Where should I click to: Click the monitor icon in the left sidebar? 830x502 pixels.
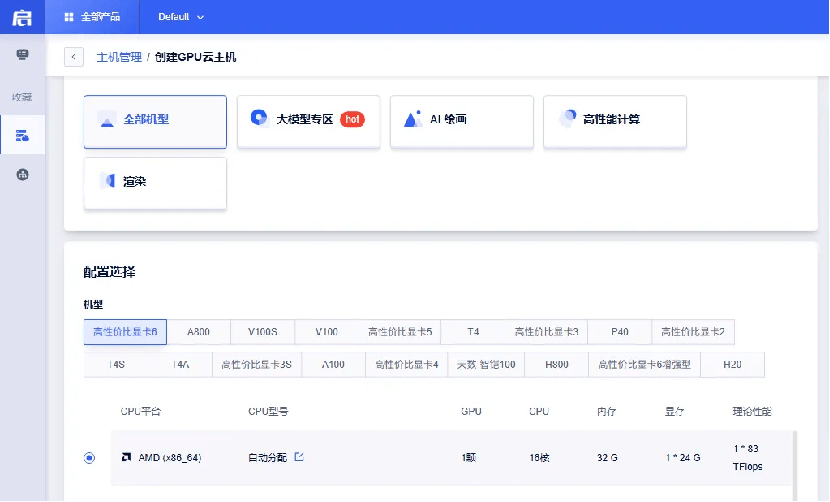point(22,55)
